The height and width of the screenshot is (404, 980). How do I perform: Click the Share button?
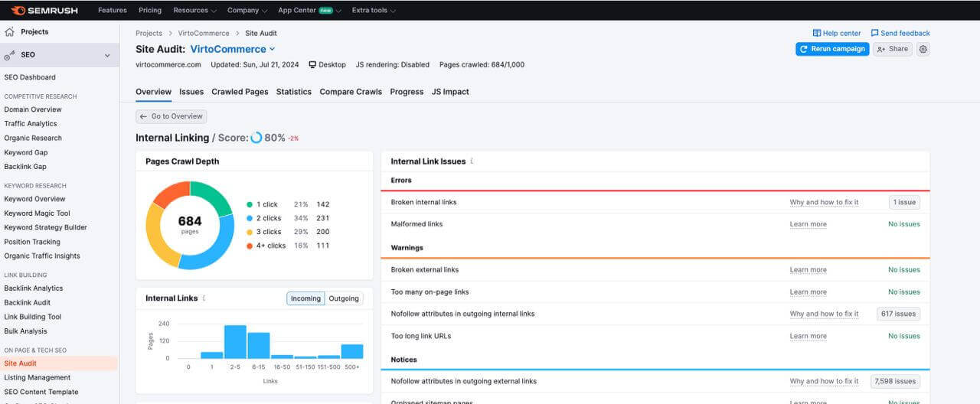(893, 49)
